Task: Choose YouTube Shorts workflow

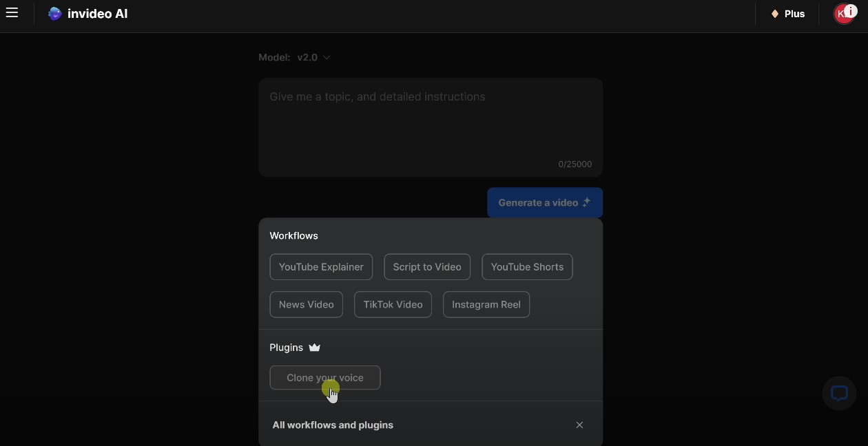Action: pos(527,267)
